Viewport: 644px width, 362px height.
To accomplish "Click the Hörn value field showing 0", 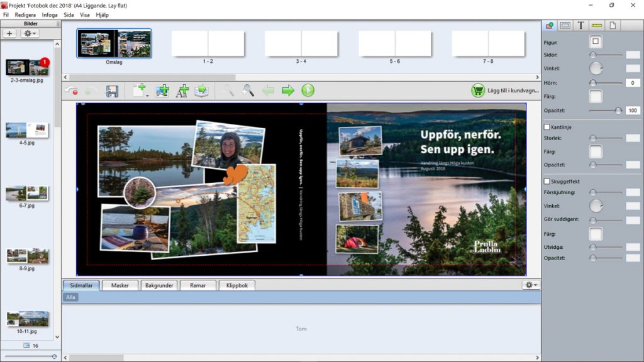I will [633, 83].
